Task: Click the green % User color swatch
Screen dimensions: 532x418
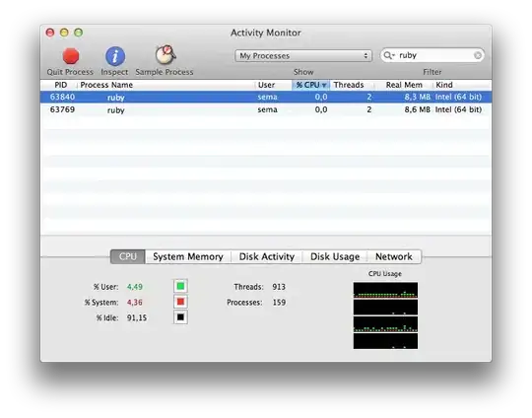Action: pos(180,286)
